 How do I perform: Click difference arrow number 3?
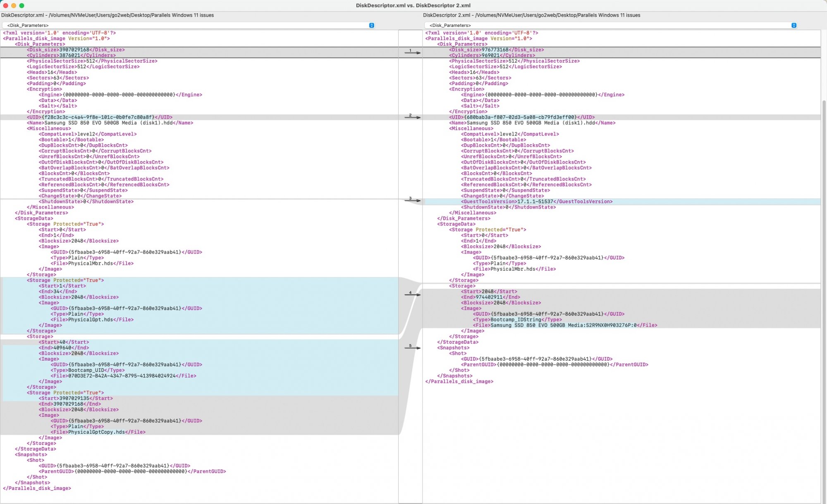(x=412, y=200)
